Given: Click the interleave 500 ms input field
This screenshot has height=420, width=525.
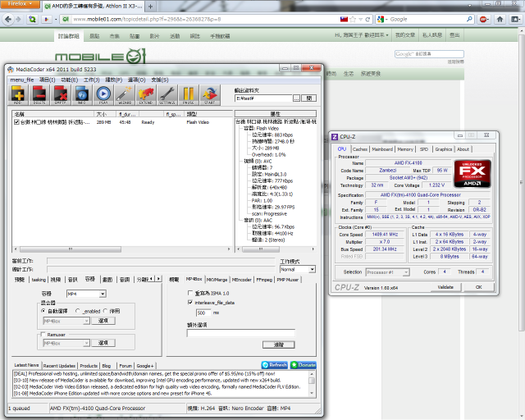Looking at the screenshot, I should point(203,313).
